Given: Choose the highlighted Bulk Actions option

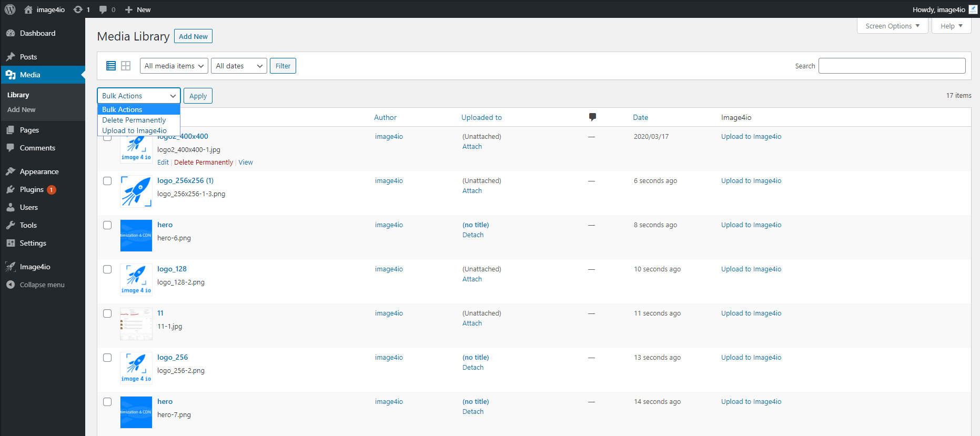Looking at the screenshot, I should (x=139, y=109).
